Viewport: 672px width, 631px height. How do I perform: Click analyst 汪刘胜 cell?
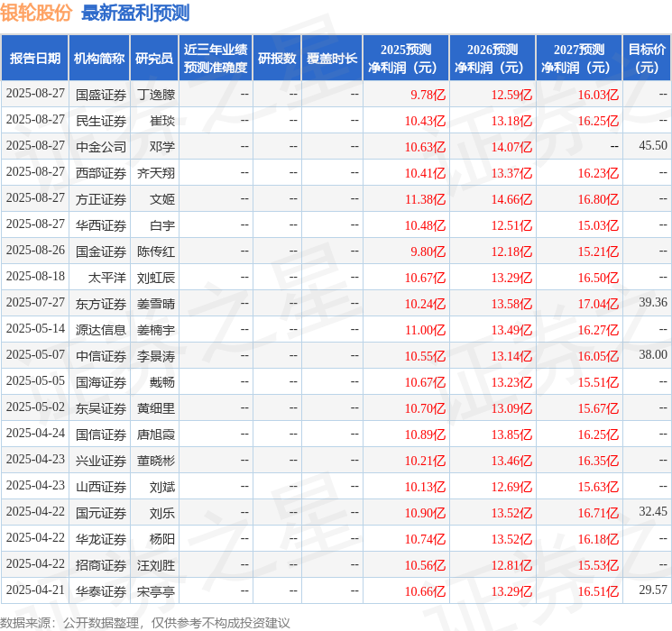156,565
